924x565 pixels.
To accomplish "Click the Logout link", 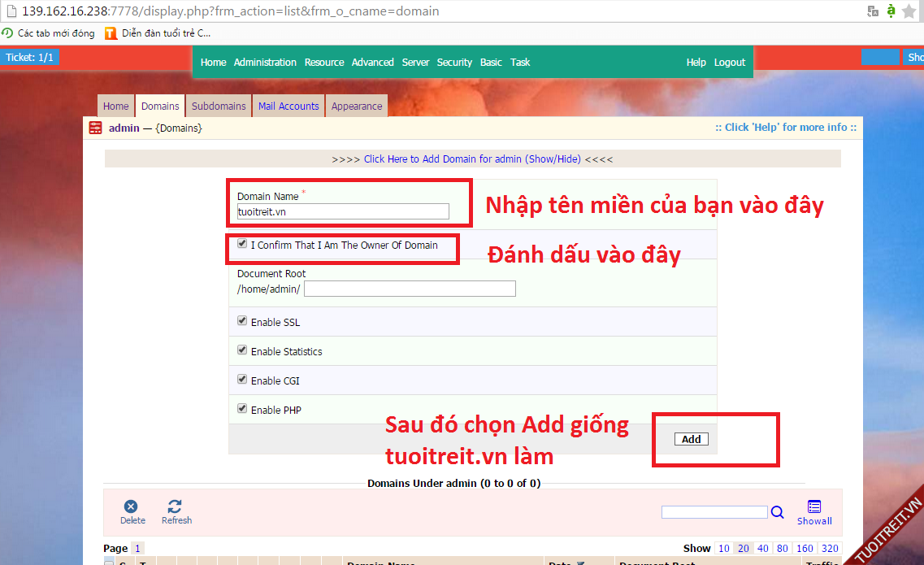I will (729, 63).
